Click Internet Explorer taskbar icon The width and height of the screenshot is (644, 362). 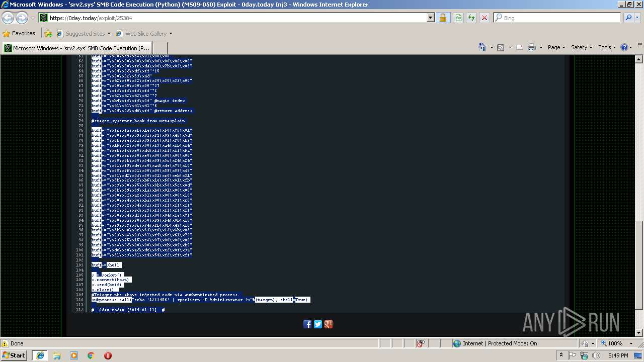coord(40,355)
